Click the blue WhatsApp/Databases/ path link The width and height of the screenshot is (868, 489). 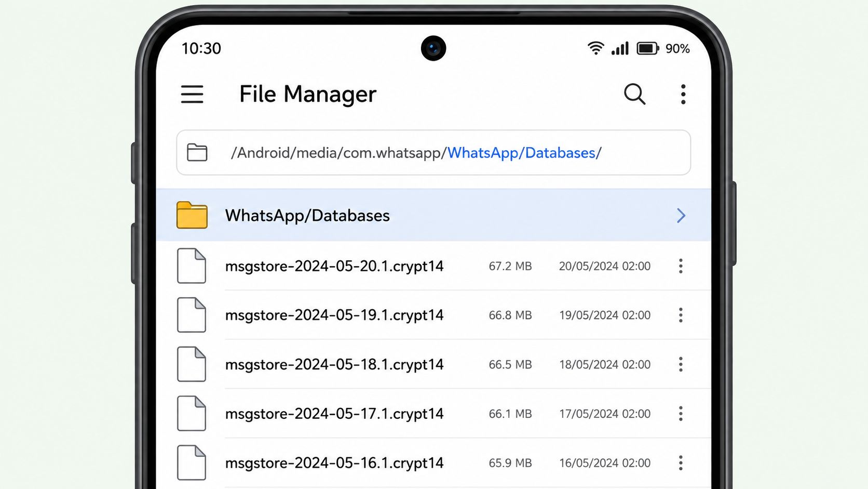[524, 153]
